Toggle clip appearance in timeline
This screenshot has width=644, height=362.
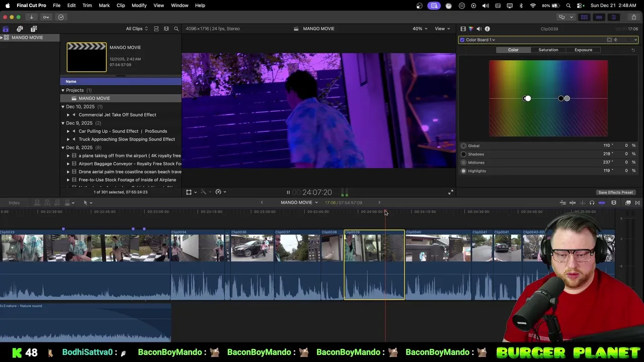tap(614, 203)
